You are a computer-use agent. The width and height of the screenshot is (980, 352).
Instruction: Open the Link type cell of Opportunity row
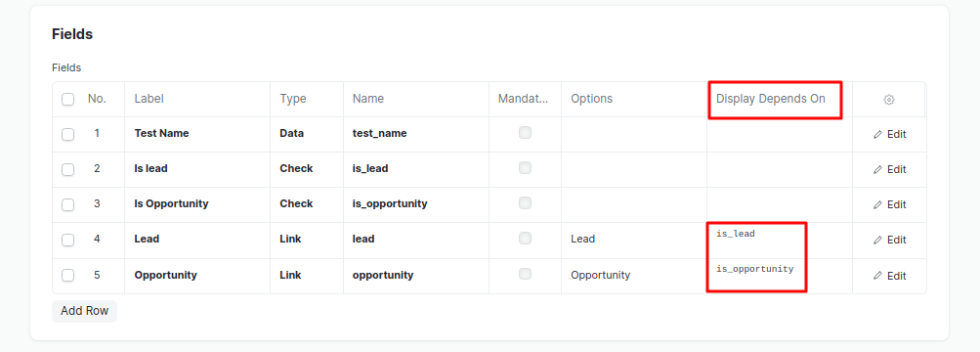click(306, 275)
